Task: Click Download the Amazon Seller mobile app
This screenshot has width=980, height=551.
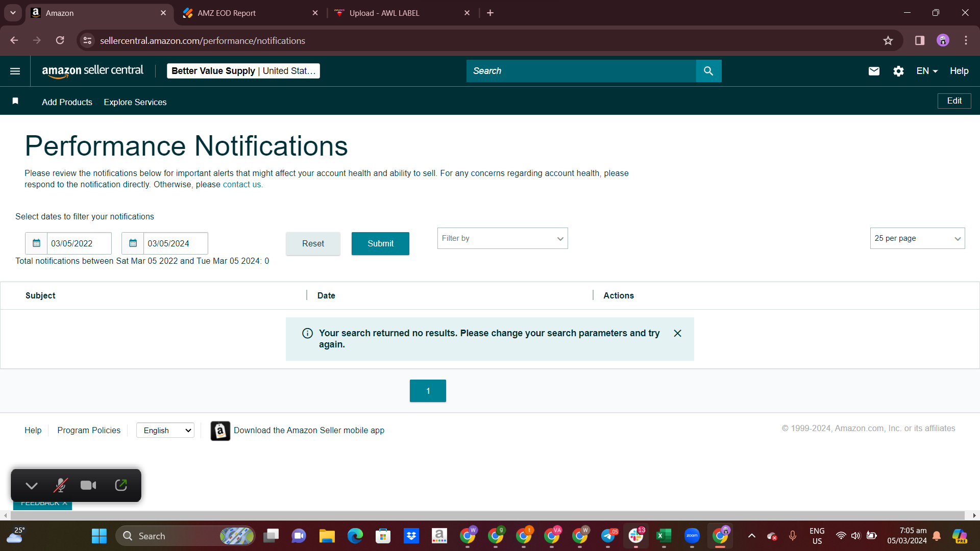Action: coord(309,430)
